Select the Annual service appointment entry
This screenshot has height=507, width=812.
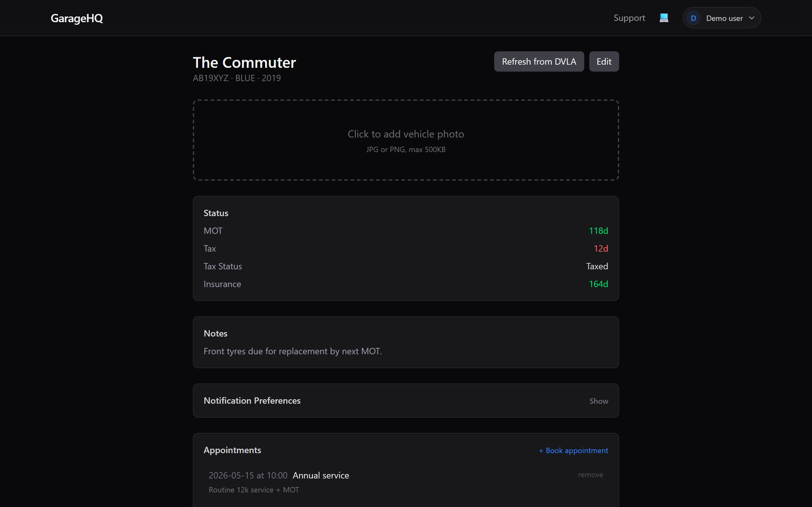[320, 475]
